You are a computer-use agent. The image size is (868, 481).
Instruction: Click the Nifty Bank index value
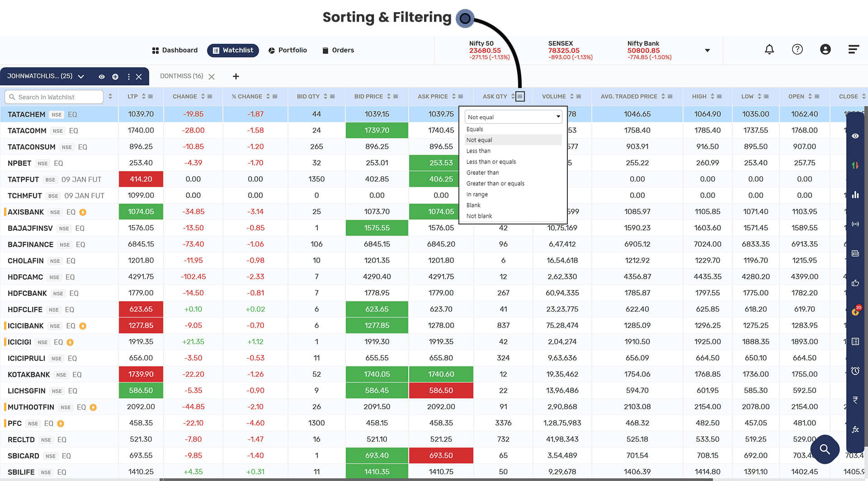(x=643, y=51)
